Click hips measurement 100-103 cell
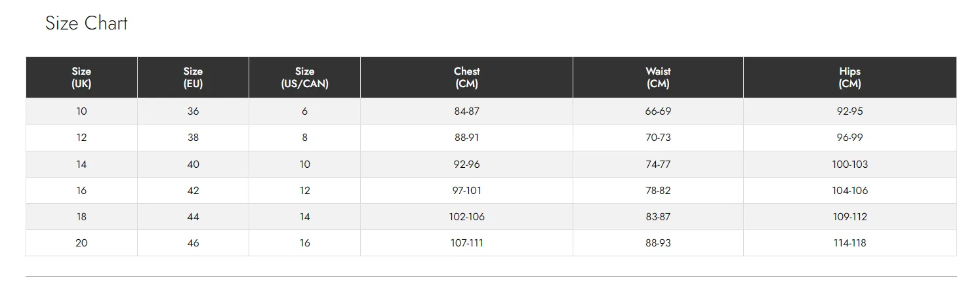 click(x=849, y=164)
